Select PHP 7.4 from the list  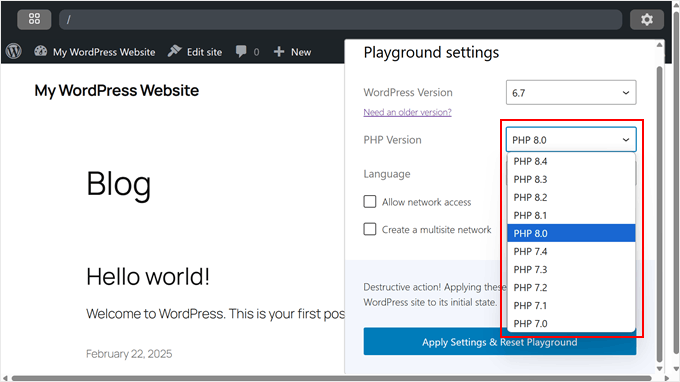click(571, 251)
